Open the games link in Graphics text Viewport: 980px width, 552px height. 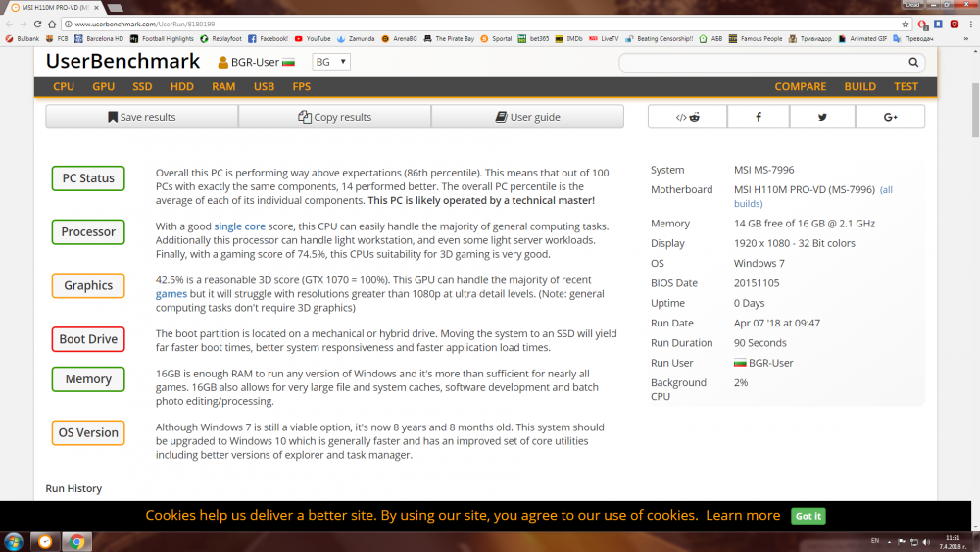171,294
